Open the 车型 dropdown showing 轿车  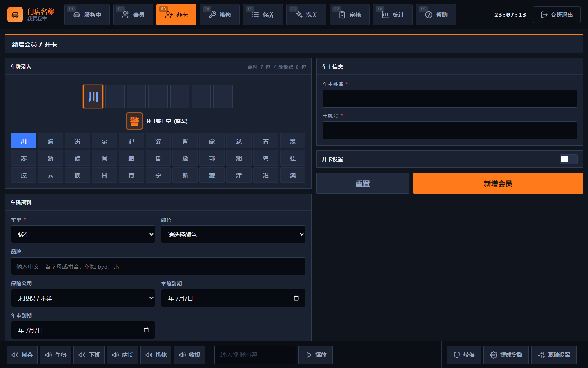(83, 234)
